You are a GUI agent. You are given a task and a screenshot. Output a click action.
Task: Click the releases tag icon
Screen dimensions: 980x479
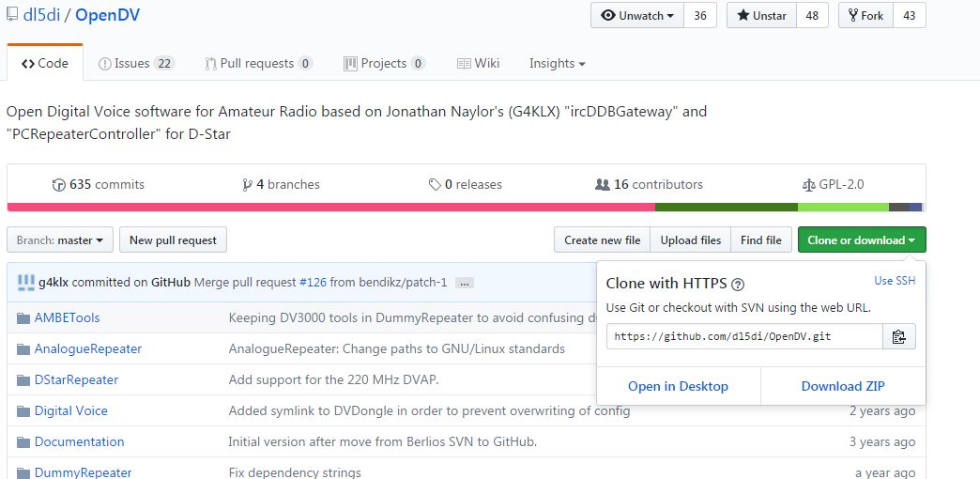click(x=435, y=185)
